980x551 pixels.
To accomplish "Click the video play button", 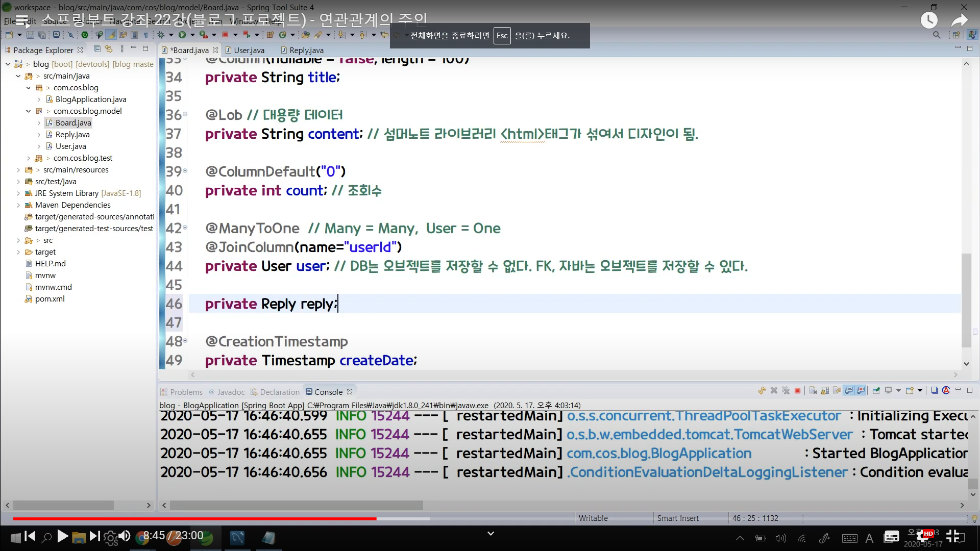I will pyautogui.click(x=62, y=536).
